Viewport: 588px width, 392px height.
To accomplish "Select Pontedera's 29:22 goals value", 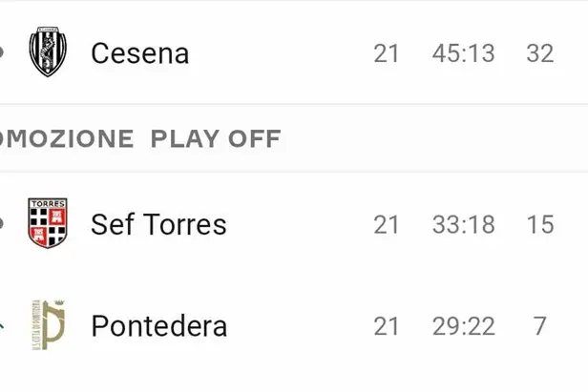I will pyautogui.click(x=464, y=326).
